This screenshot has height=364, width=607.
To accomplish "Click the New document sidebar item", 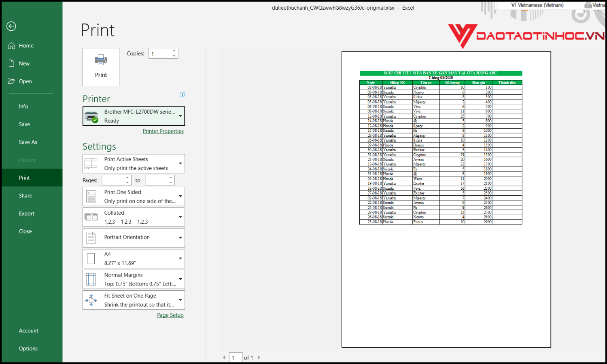I will click(24, 63).
